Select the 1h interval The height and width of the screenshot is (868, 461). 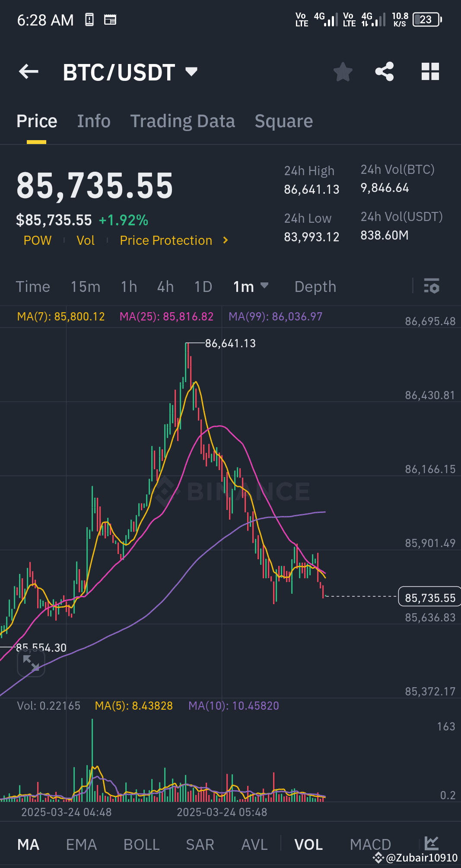[129, 287]
